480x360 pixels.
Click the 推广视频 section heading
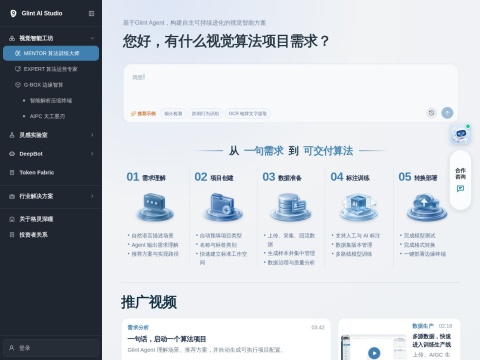(x=149, y=302)
